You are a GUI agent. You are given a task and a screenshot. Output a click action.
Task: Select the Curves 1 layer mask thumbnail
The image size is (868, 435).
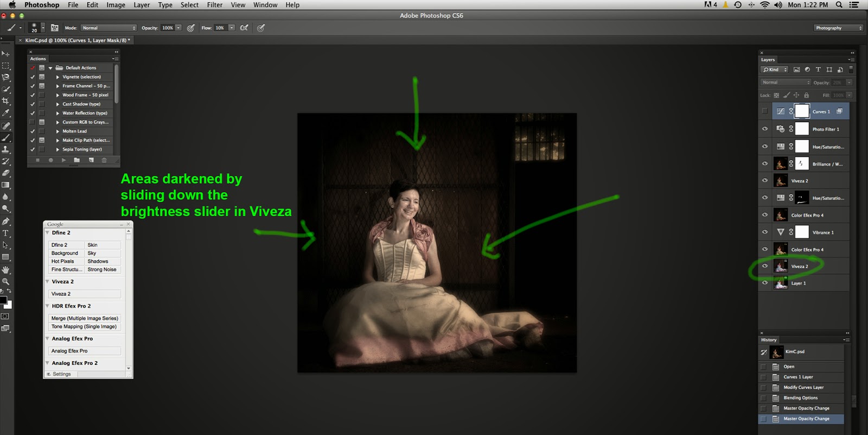click(802, 111)
